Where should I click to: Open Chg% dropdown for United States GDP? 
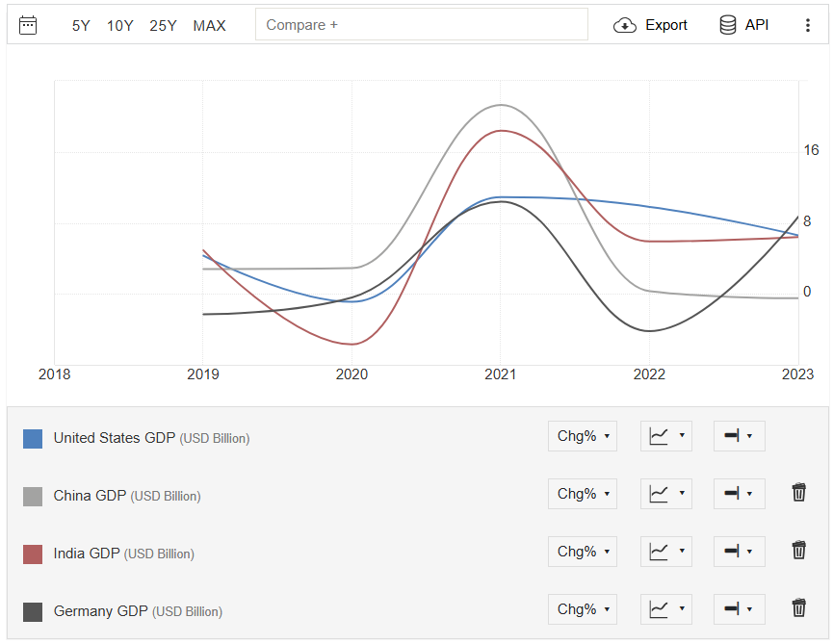583,436
